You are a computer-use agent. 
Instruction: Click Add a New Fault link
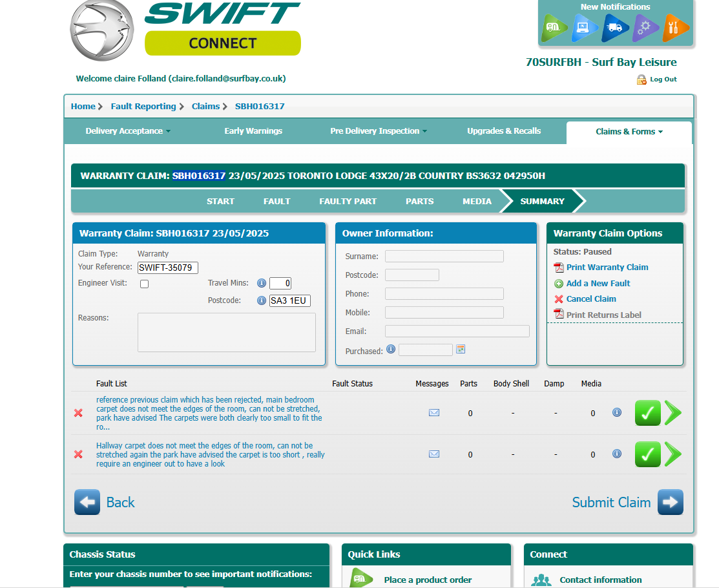coord(598,284)
